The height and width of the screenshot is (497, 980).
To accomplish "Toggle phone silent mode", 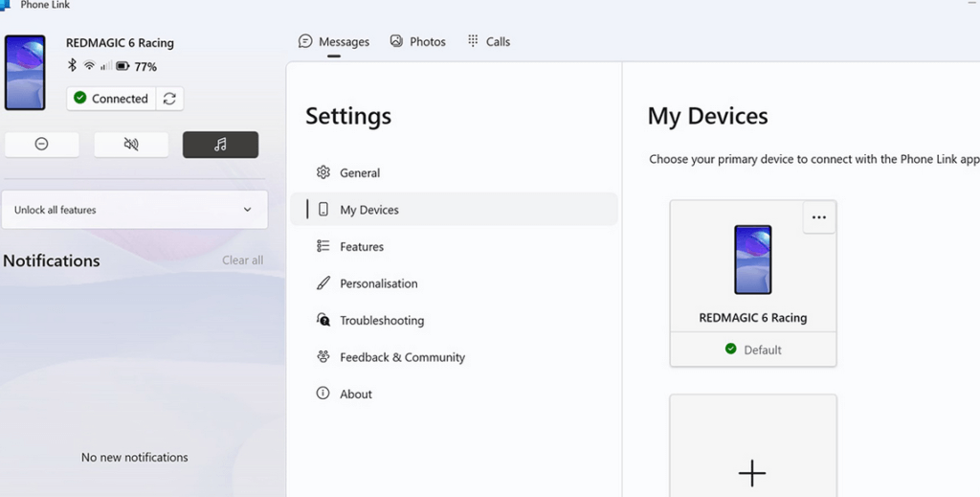I will point(131,144).
